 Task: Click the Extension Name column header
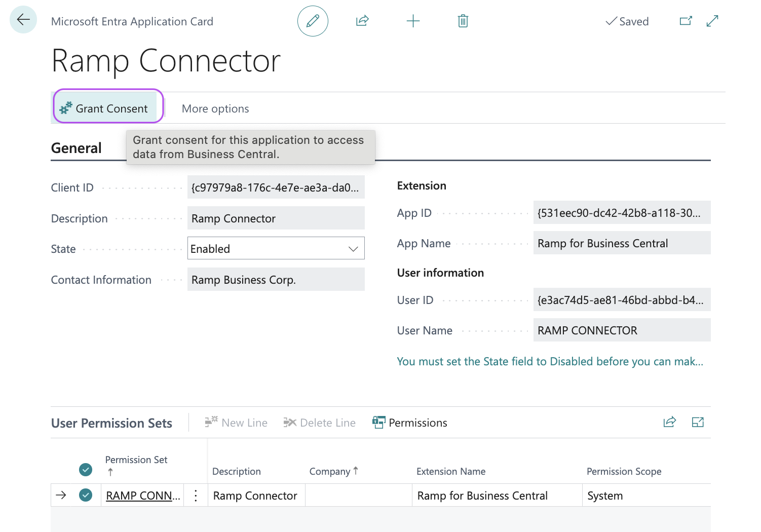[x=451, y=471]
